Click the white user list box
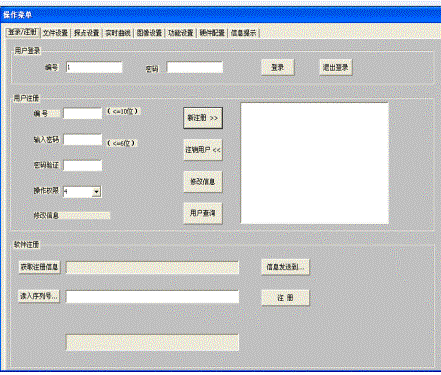The image size is (441, 375). tap(314, 163)
